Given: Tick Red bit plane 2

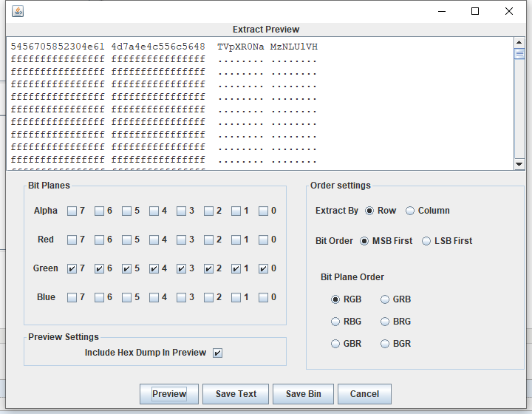Looking at the screenshot, I should [208, 240].
